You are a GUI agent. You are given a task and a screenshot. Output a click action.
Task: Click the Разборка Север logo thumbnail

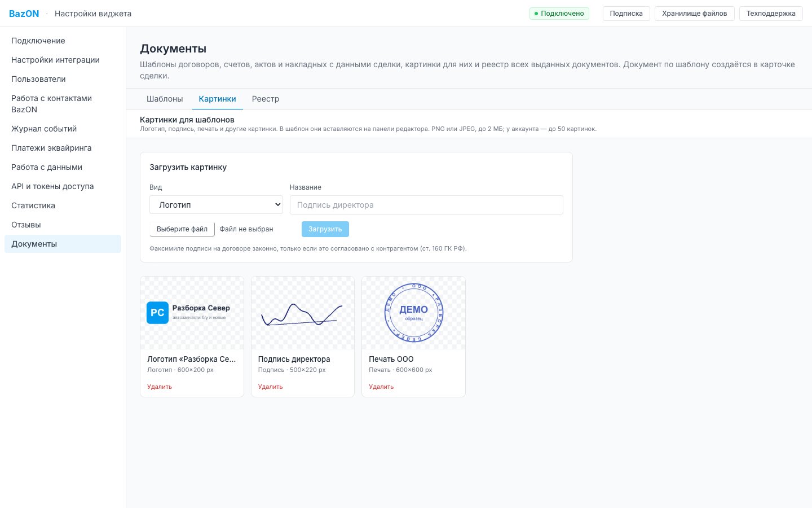[192, 313]
